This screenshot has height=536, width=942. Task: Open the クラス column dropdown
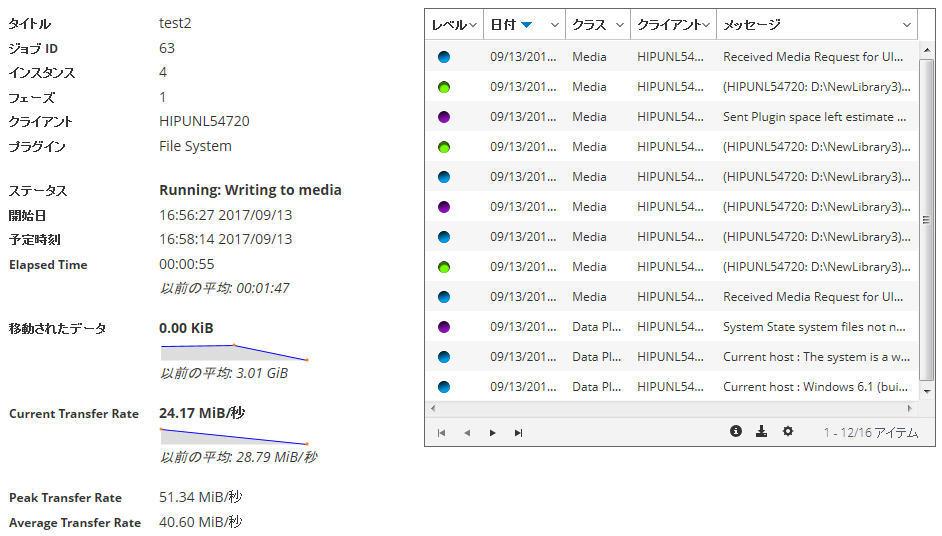coord(619,25)
